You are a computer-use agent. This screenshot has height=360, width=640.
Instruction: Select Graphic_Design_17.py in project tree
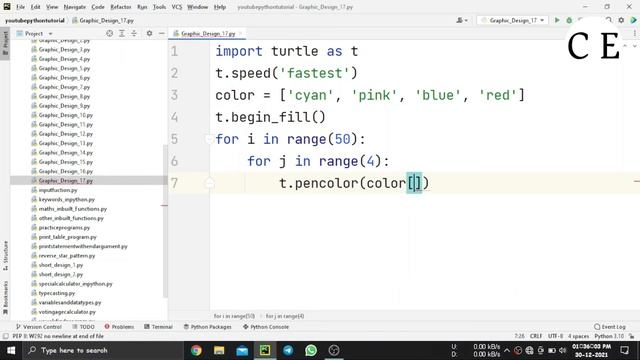tap(66, 181)
